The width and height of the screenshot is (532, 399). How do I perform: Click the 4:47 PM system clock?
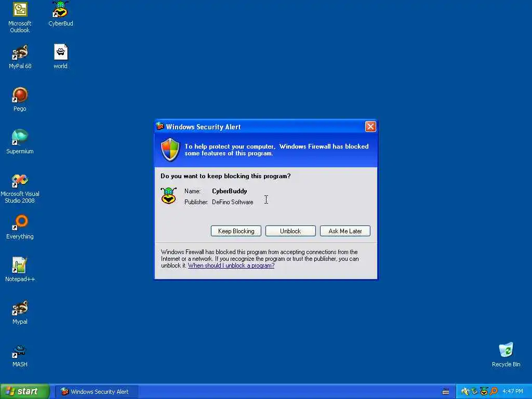pyautogui.click(x=513, y=392)
